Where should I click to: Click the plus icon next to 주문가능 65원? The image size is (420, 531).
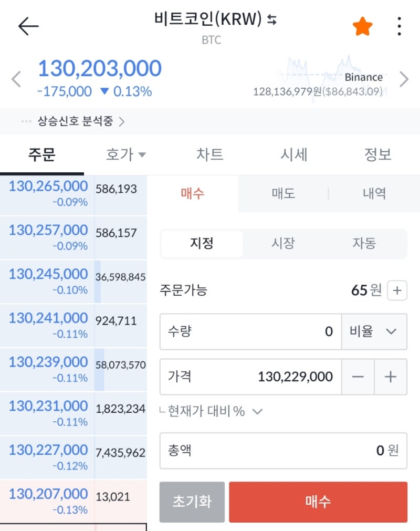397,290
